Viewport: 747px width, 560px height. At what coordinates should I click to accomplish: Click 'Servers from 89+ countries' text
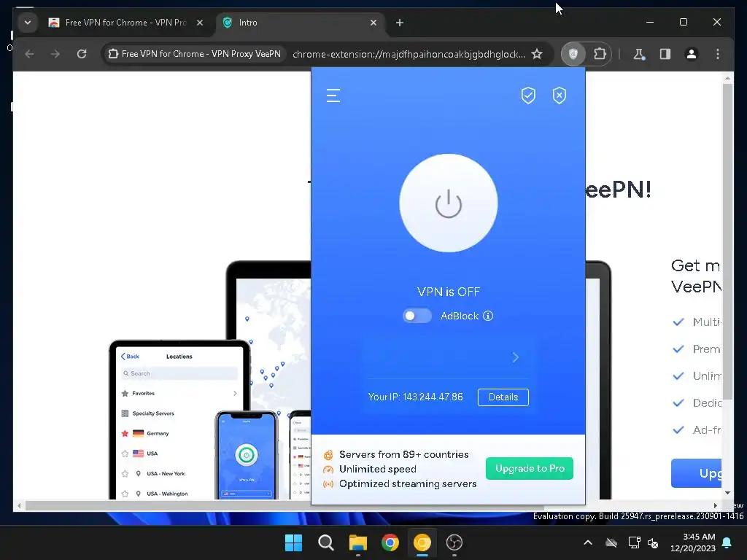pyautogui.click(x=404, y=454)
